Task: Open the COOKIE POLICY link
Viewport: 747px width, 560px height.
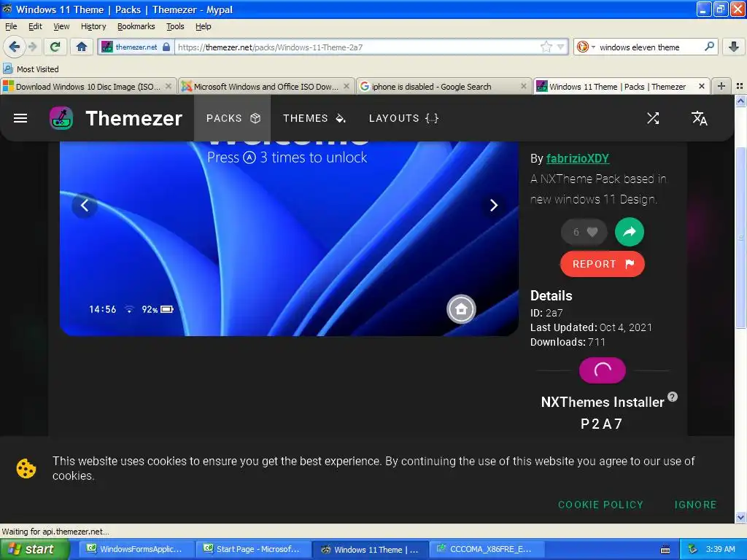Action: coord(601,505)
